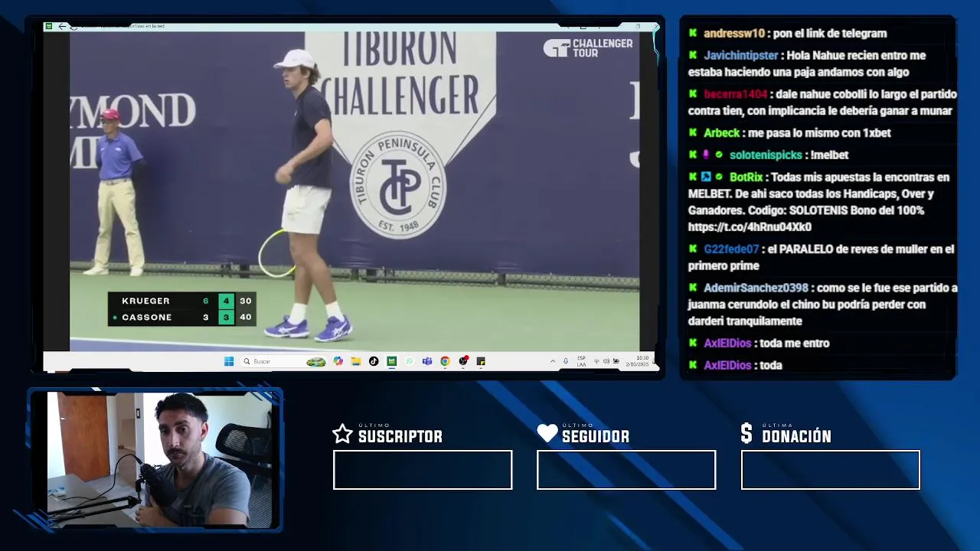This screenshot has width=980, height=551.
Task: Click the moderator badge beside BotRix
Action: 706,178
